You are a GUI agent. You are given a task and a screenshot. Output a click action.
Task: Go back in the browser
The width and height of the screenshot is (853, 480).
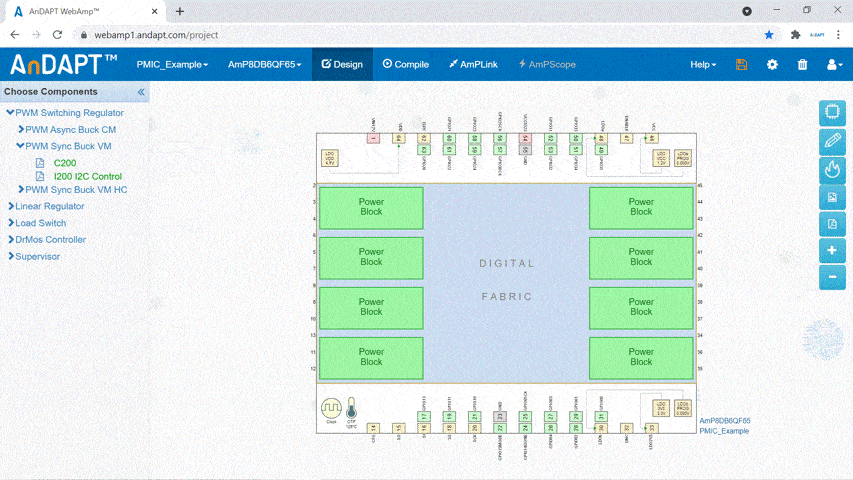click(15, 35)
